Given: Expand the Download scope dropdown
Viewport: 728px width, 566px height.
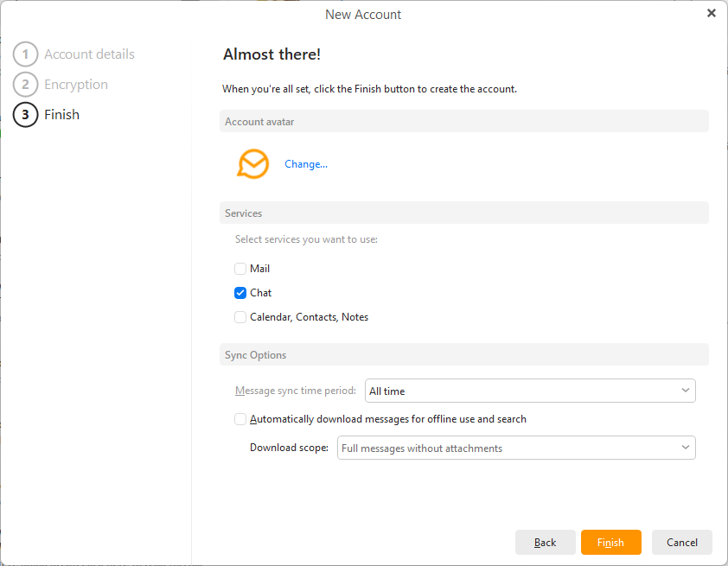Looking at the screenshot, I should [515, 448].
